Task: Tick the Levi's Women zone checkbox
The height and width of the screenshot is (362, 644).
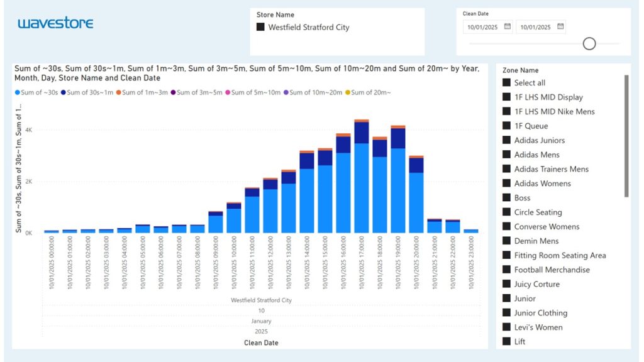Action: (x=506, y=327)
